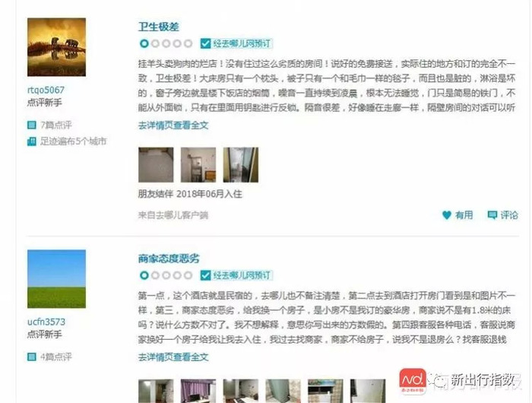Viewport: 532px width, 403px height.
Task: Open rtqo5067's elephant sunset avatar
Action: point(57,47)
